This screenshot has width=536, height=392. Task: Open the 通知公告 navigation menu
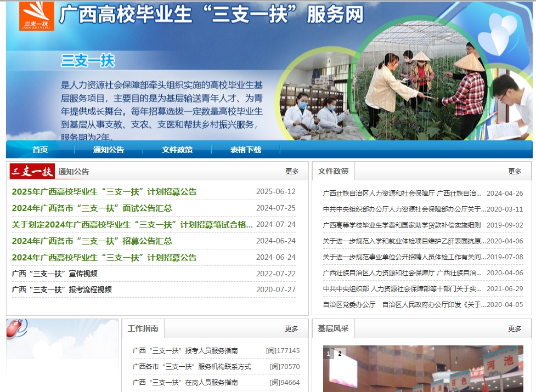(x=108, y=149)
